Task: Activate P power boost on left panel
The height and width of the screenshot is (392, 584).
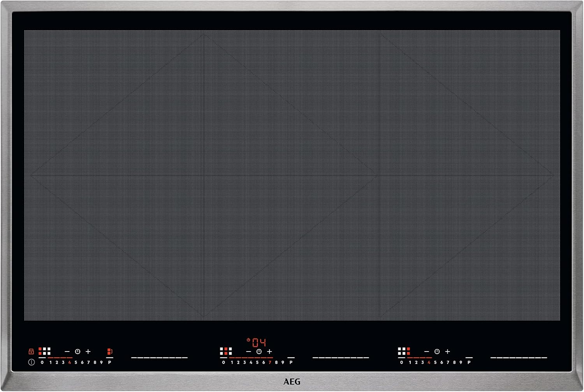Action: [109, 362]
